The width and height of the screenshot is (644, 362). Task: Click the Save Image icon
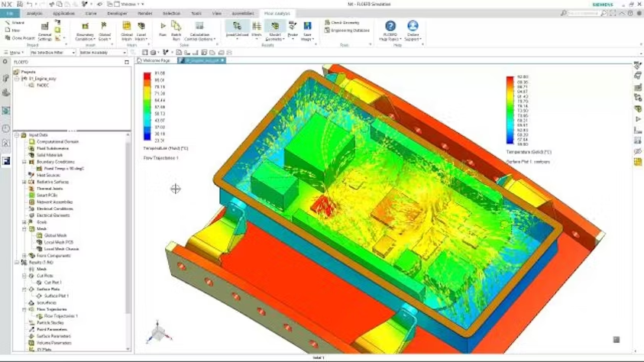308,30
